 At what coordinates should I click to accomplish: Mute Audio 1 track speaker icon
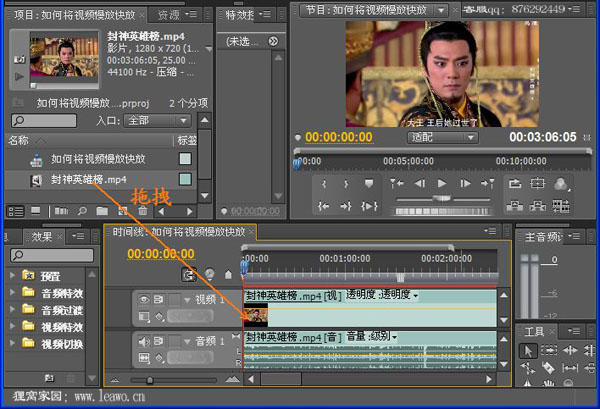[x=144, y=341]
